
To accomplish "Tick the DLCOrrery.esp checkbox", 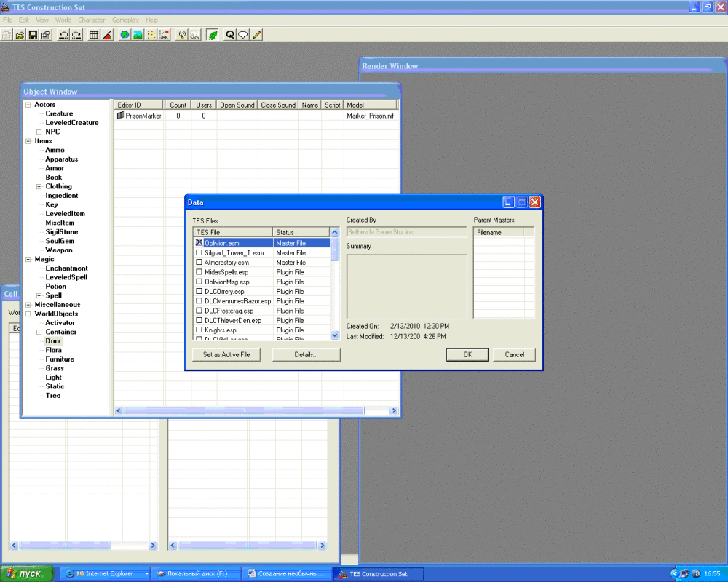I will click(x=199, y=292).
